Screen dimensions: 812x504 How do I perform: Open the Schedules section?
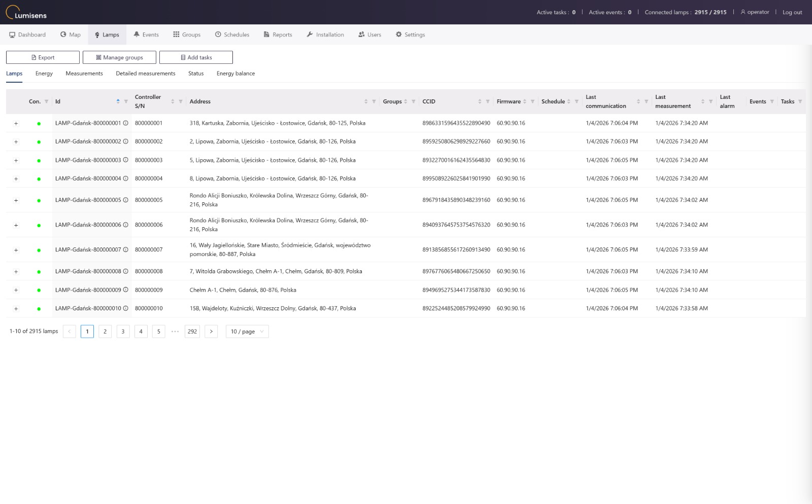point(232,34)
